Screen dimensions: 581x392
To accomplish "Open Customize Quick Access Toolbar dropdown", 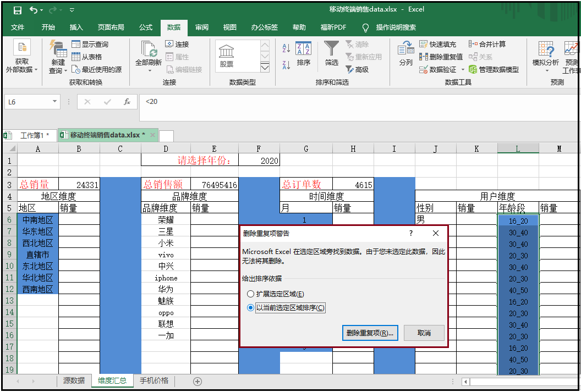I will tap(72, 10).
